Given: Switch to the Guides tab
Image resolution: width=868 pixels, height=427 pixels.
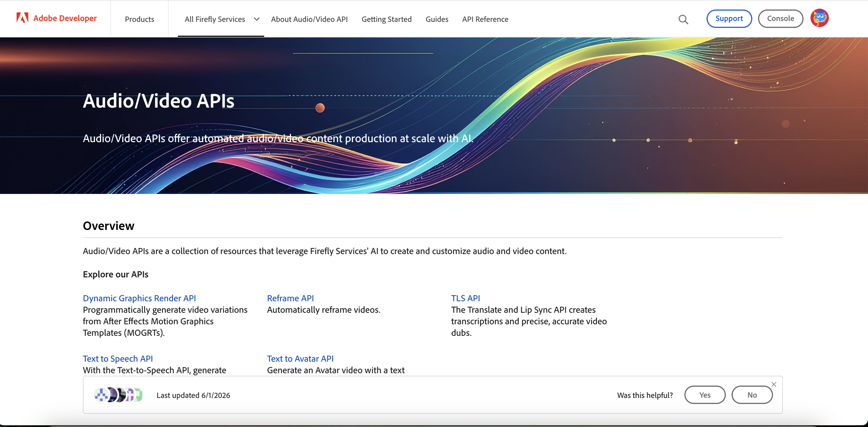Looking at the screenshot, I should pyautogui.click(x=437, y=19).
